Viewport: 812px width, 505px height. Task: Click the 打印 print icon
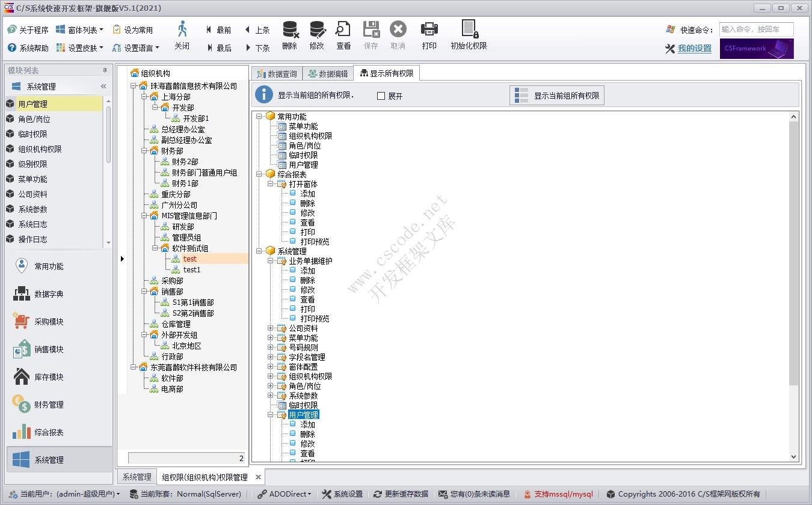click(429, 35)
